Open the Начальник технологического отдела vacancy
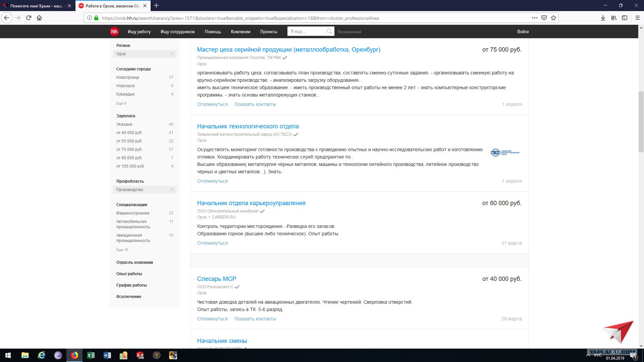This screenshot has width=644, height=362. coord(248,126)
